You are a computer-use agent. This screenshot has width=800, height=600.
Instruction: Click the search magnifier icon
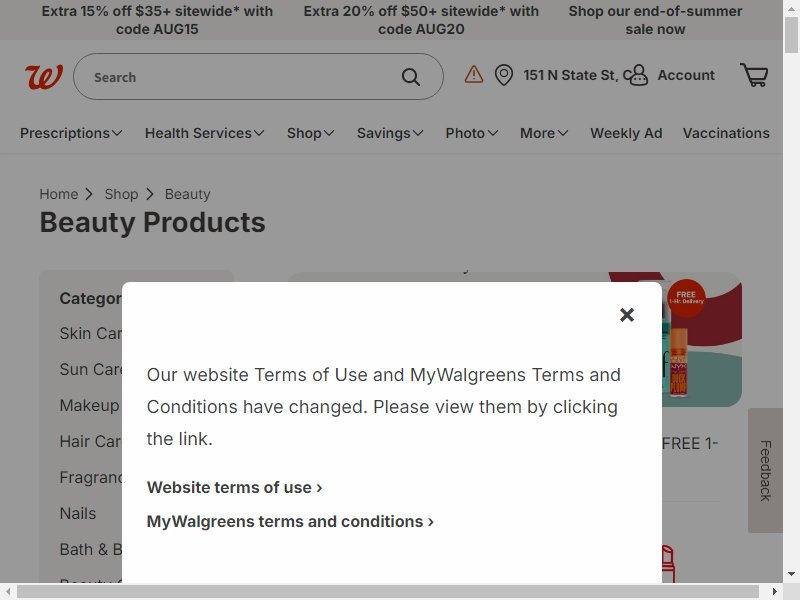411,77
